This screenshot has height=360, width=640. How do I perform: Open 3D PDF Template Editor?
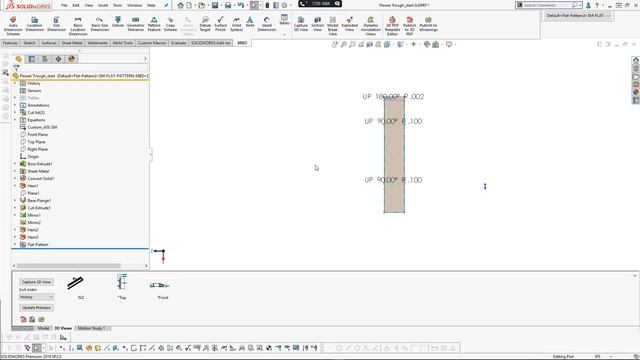tap(392, 26)
